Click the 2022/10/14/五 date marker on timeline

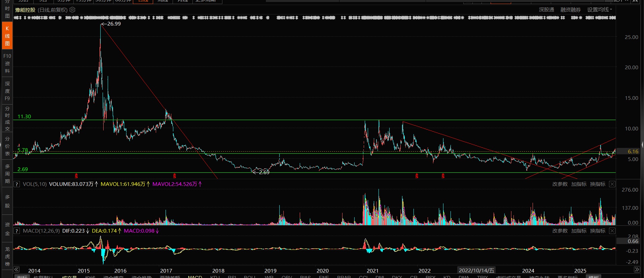point(476,270)
